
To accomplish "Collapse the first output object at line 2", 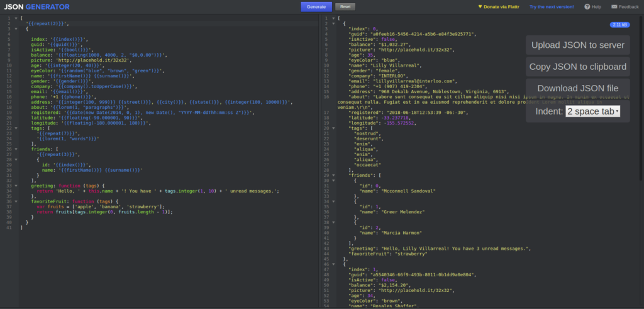I will coord(333,24).
